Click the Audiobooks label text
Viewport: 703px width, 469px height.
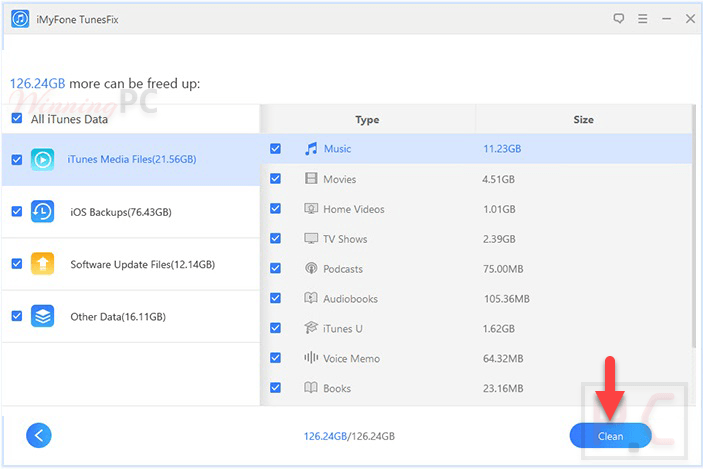click(351, 299)
